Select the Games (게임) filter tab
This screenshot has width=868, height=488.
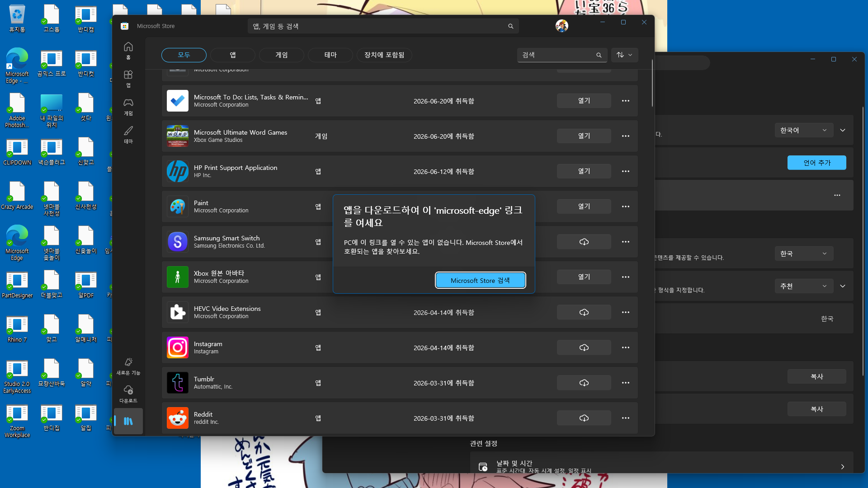click(x=282, y=55)
